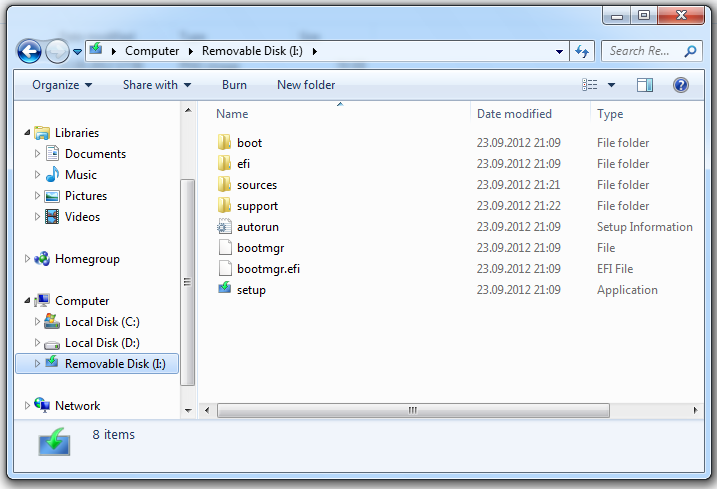Select the efi folder icon

[x=225, y=163]
